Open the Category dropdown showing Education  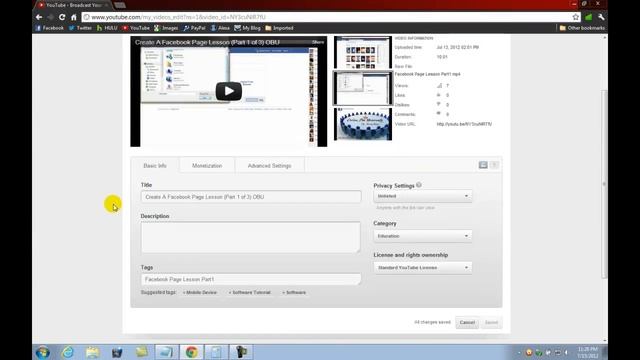coord(422,236)
